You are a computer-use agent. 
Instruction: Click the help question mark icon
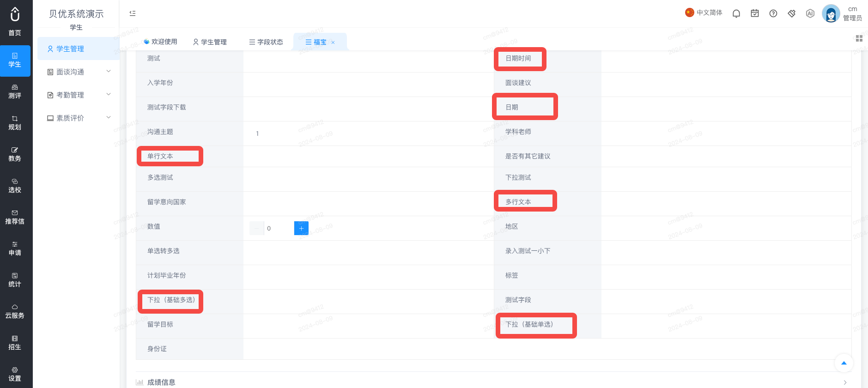[773, 13]
